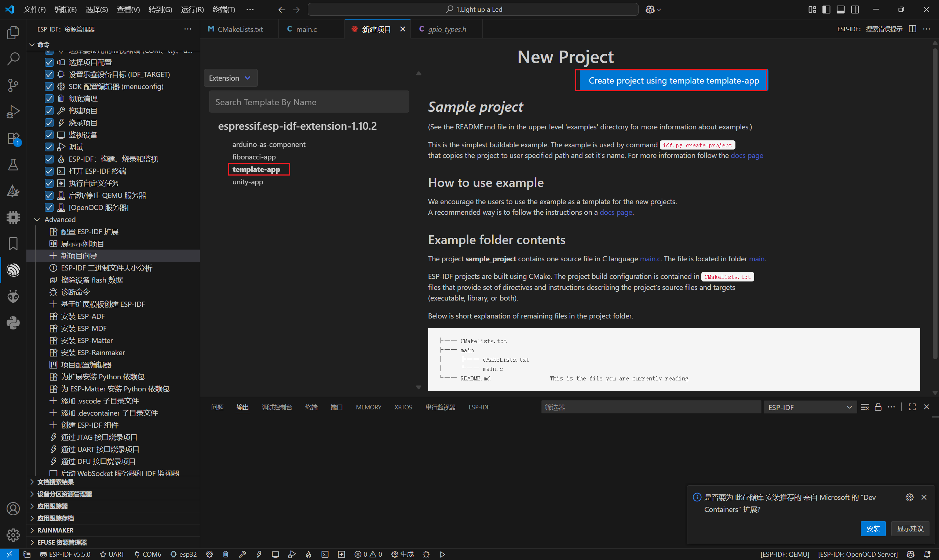
Task: Open the Python activity bar icon
Action: [13, 323]
